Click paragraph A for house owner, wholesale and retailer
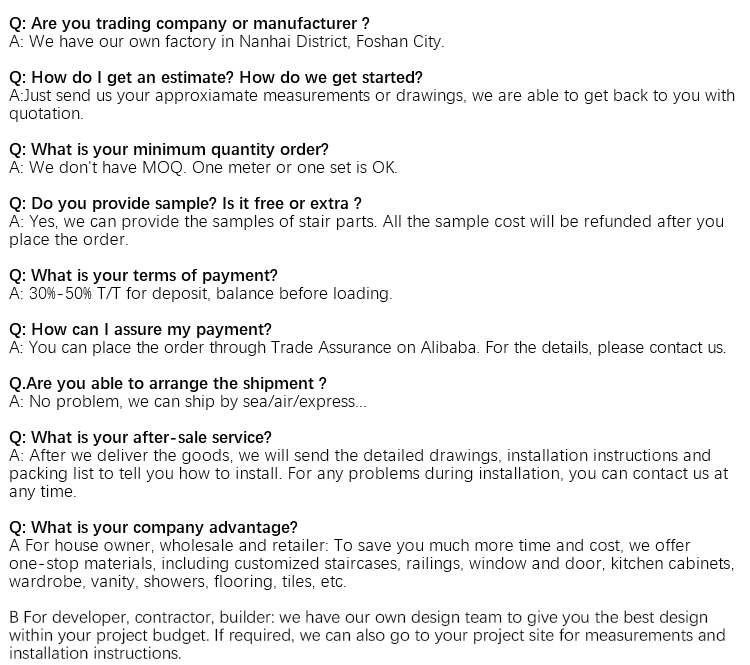The height and width of the screenshot is (665, 750). click(x=372, y=564)
